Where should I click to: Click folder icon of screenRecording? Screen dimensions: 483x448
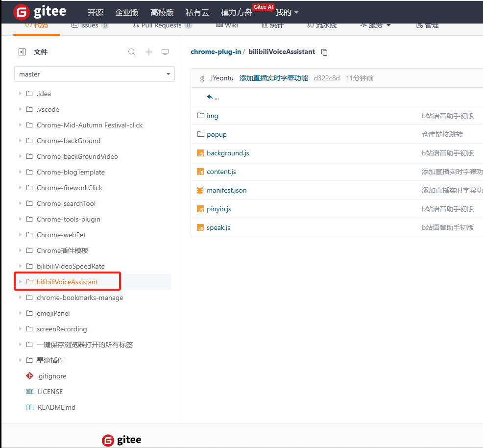pos(29,329)
